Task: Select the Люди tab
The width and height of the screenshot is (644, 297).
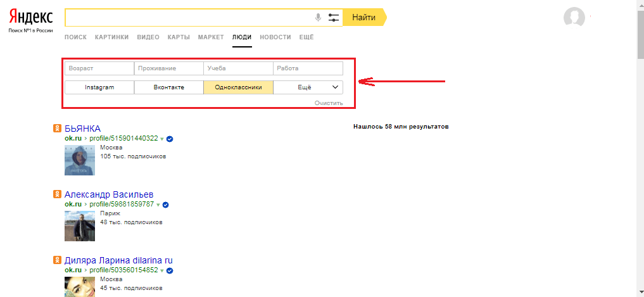Action: pyautogui.click(x=242, y=37)
